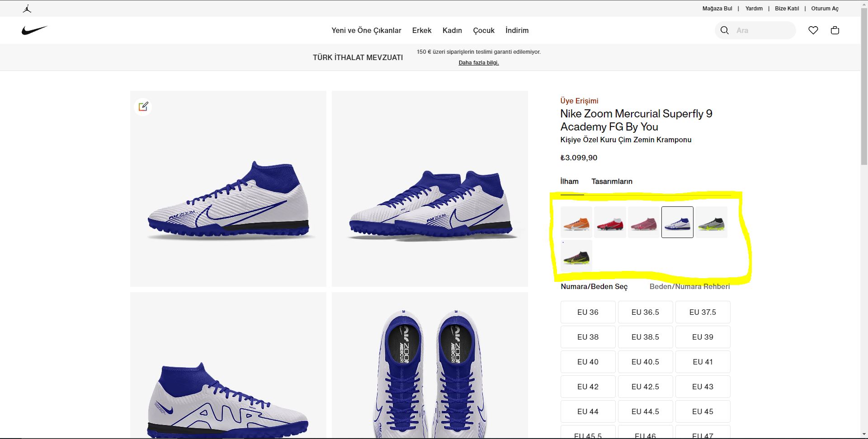Click the product title Nike Zoom Mercurial Superfly 9
Screen dimensions: 868x439
636,120
